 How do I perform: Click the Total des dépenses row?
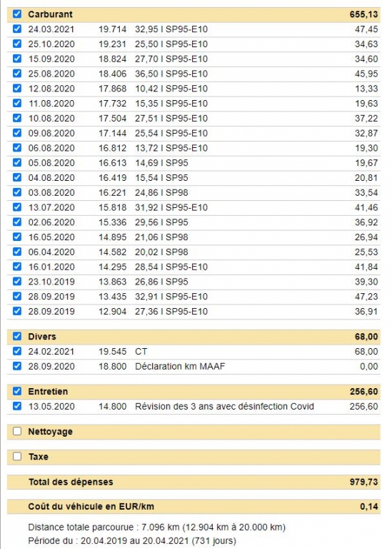point(194,482)
